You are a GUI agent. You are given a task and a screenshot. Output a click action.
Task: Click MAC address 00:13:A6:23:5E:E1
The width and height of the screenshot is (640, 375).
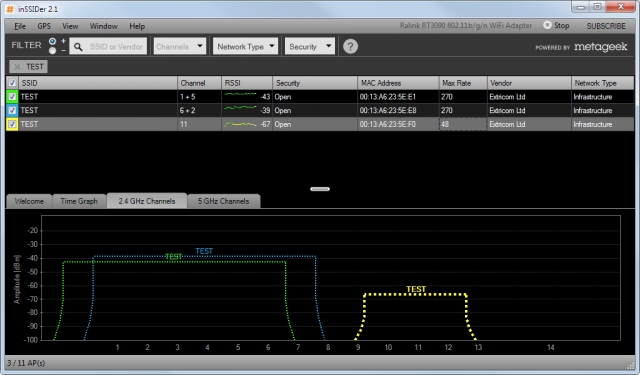tap(387, 97)
